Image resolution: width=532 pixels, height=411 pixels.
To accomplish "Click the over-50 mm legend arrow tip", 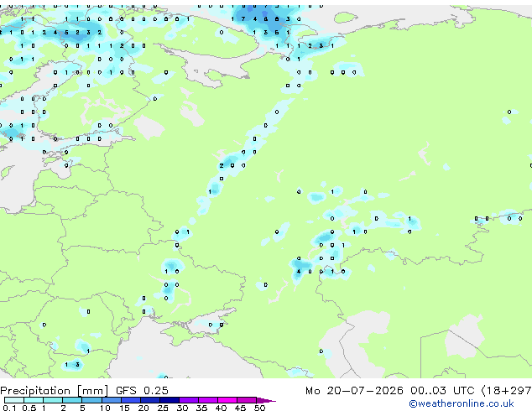I will click(266, 400).
